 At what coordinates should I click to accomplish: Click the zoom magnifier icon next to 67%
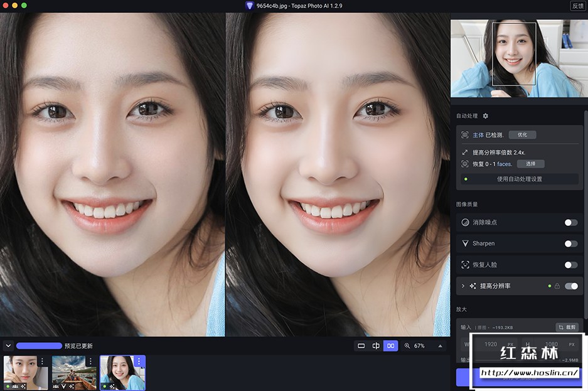pyautogui.click(x=407, y=346)
